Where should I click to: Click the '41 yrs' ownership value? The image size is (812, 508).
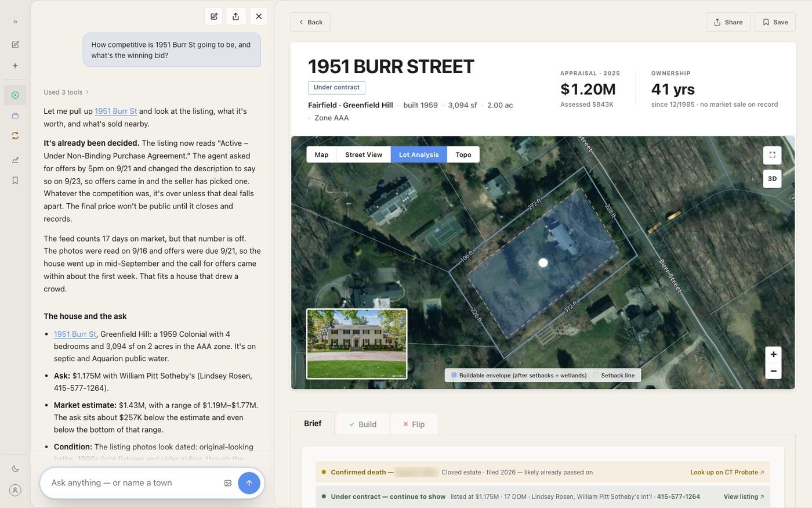coord(673,89)
